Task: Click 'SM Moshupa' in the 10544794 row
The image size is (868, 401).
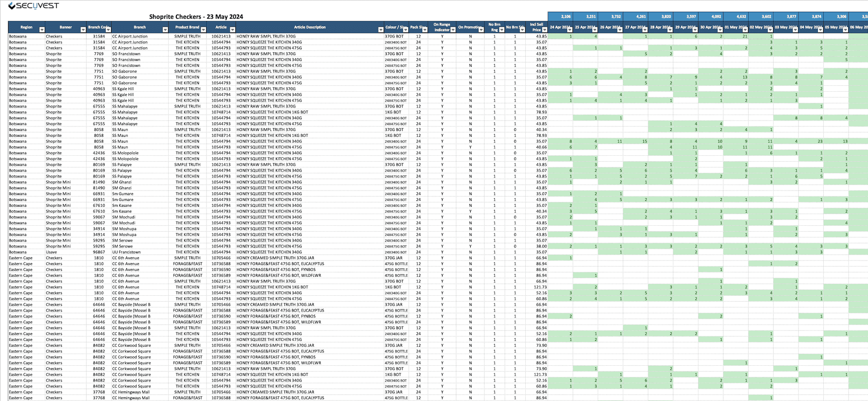Action: point(124,229)
